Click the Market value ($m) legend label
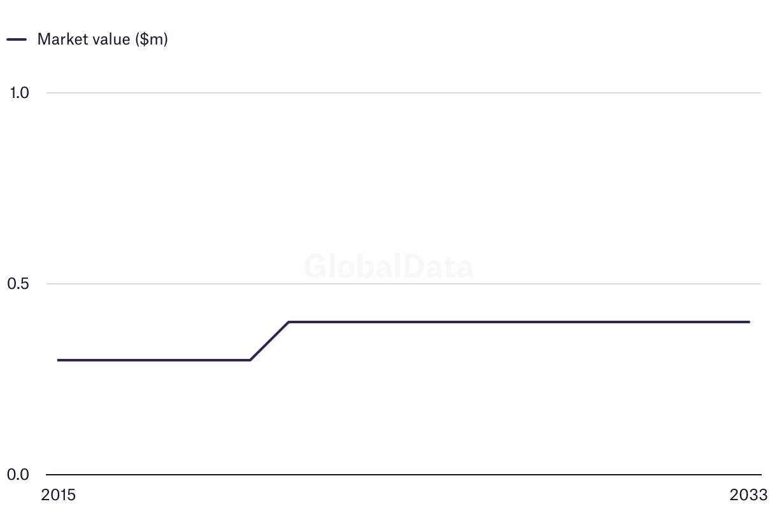 pyautogui.click(x=103, y=39)
